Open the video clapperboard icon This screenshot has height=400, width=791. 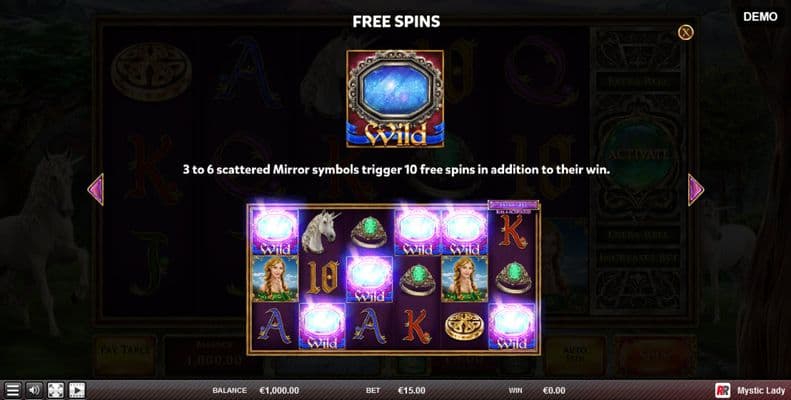(x=77, y=390)
